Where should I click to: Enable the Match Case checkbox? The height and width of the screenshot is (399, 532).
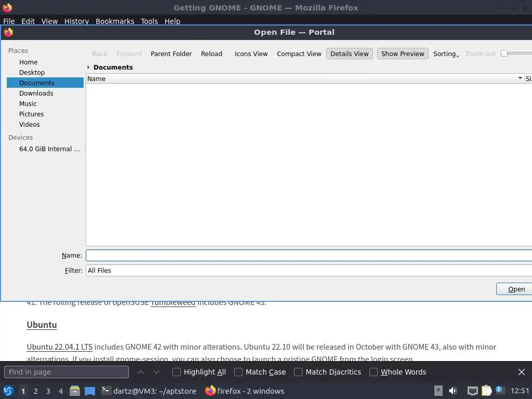click(x=238, y=372)
